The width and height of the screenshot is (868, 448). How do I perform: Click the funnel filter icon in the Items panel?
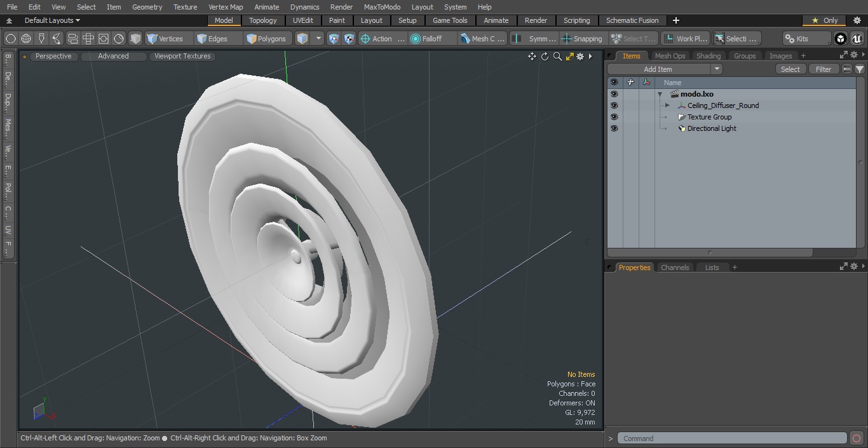coord(860,69)
